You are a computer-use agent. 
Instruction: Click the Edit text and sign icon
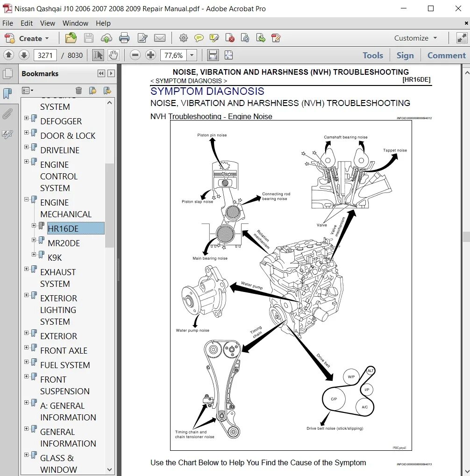[142, 38]
